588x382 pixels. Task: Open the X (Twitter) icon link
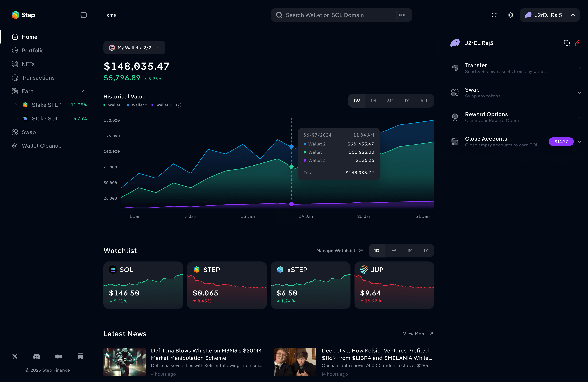pos(15,356)
